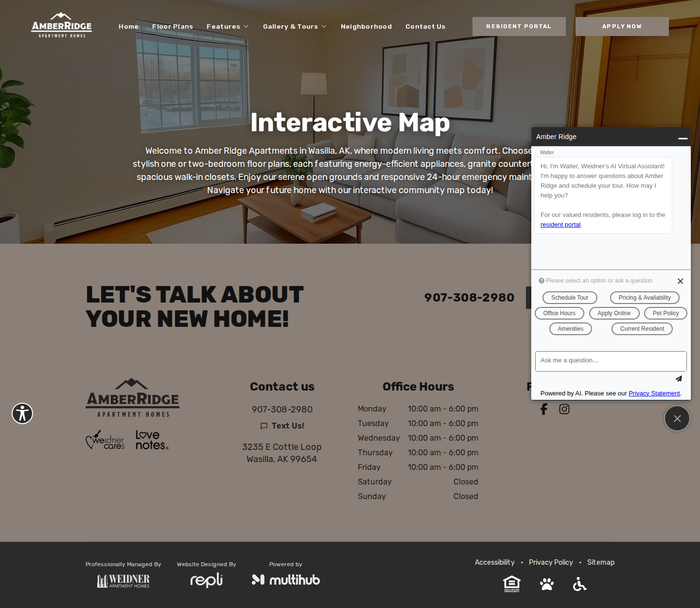Open the Multihub logo link
700x608 pixels.
click(286, 580)
